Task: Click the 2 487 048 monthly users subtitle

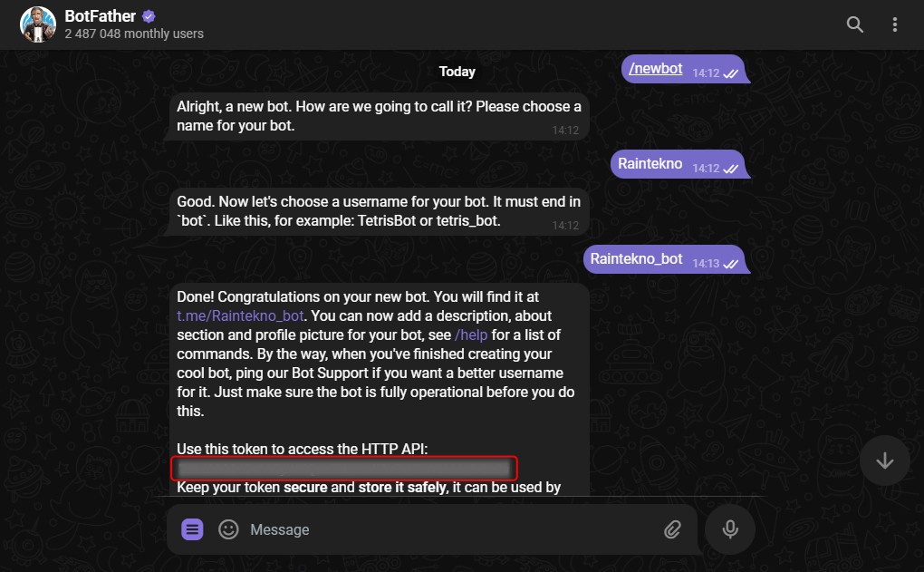Action: click(x=134, y=34)
